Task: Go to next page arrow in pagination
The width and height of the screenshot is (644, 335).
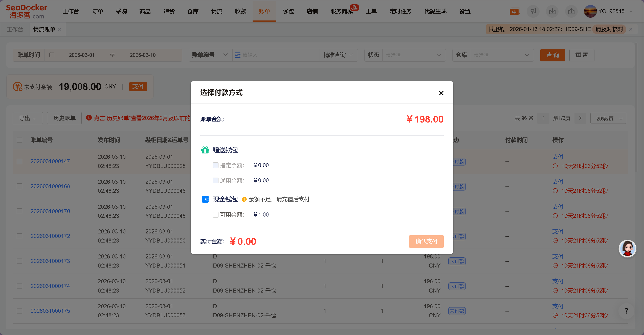Action: pyautogui.click(x=580, y=118)
